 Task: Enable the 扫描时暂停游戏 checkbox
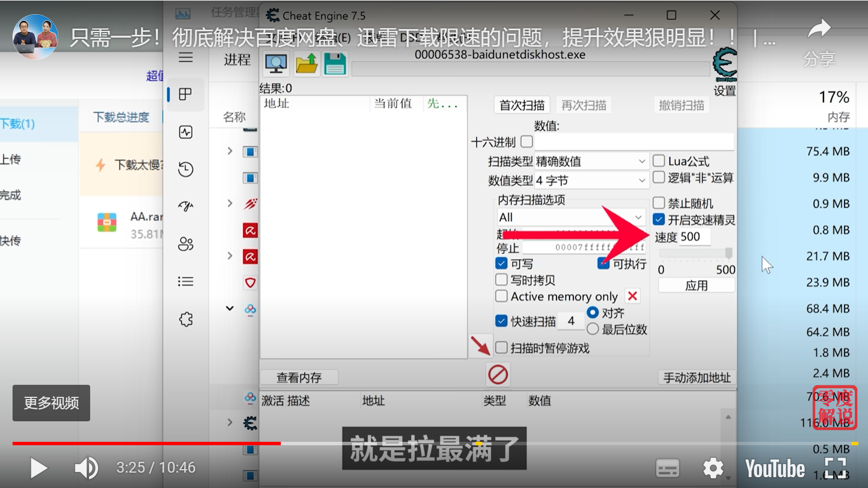(x=501, y=348)
